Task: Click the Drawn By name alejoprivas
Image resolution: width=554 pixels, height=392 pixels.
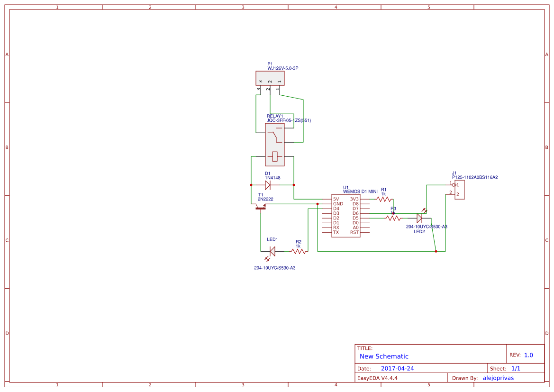Action: [498, 378]
